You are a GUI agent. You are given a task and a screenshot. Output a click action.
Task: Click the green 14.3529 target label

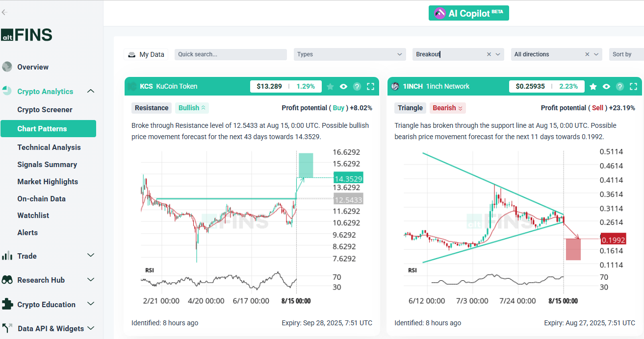[x=348, y=178]
